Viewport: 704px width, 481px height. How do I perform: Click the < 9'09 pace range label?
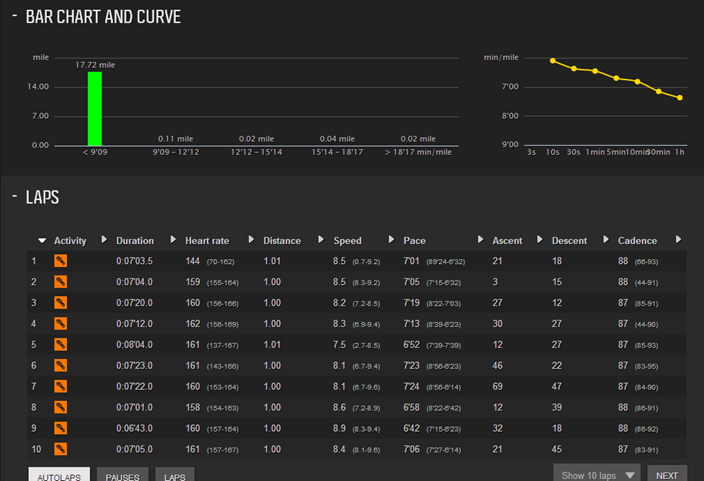tap(95, 152)
